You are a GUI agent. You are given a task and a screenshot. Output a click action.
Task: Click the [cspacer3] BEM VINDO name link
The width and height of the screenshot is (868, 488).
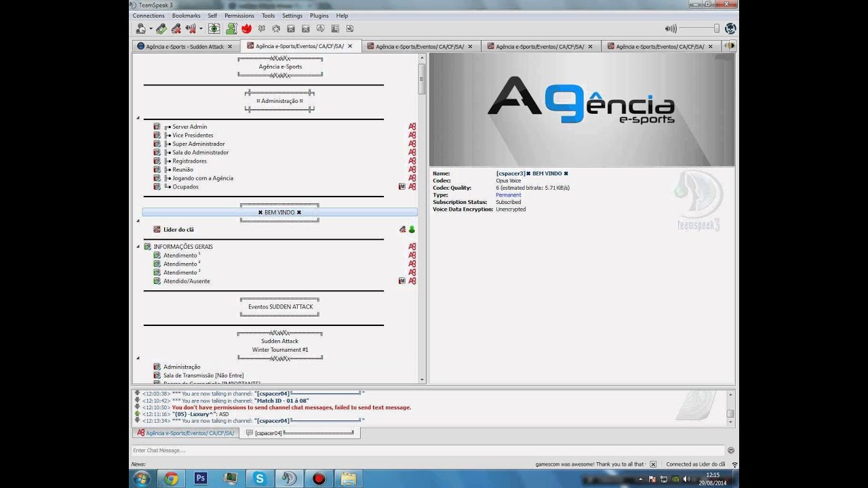click(x=532, y=174)
